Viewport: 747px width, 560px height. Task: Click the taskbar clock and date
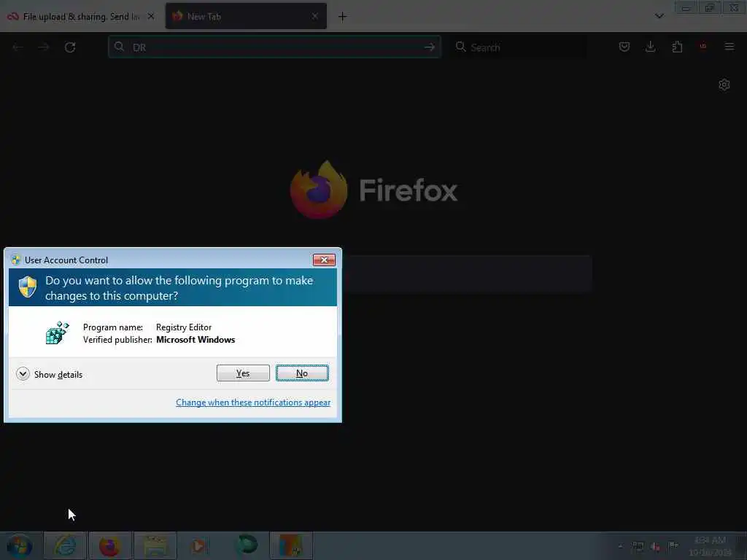[x=710, y=546]
